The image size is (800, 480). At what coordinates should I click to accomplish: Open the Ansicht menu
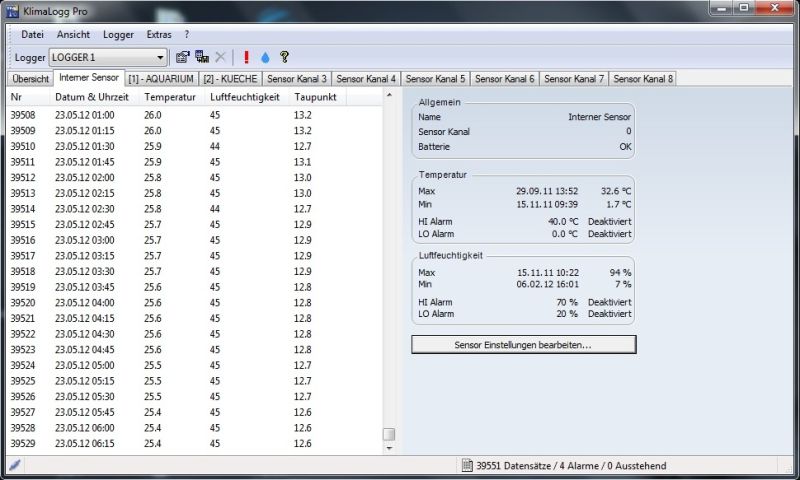(x=73, y=35)
